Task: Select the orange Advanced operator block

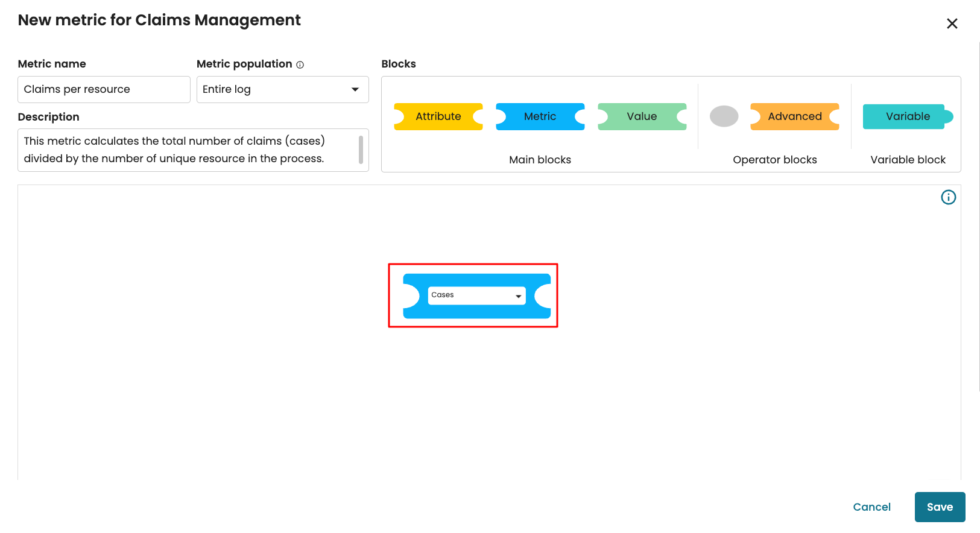Action: pyautogui.click(x=794, y=116)
